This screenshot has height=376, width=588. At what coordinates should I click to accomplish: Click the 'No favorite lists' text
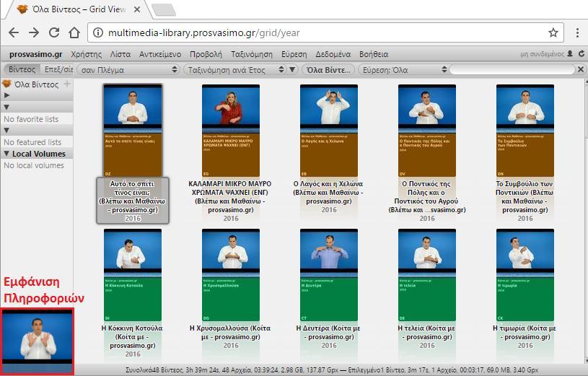(x=31, y=119)
